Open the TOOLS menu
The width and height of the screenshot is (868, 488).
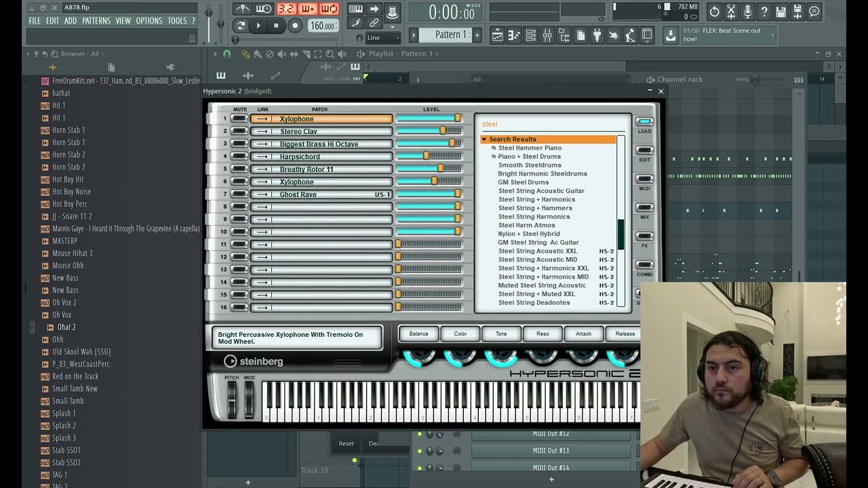[177, 21]
